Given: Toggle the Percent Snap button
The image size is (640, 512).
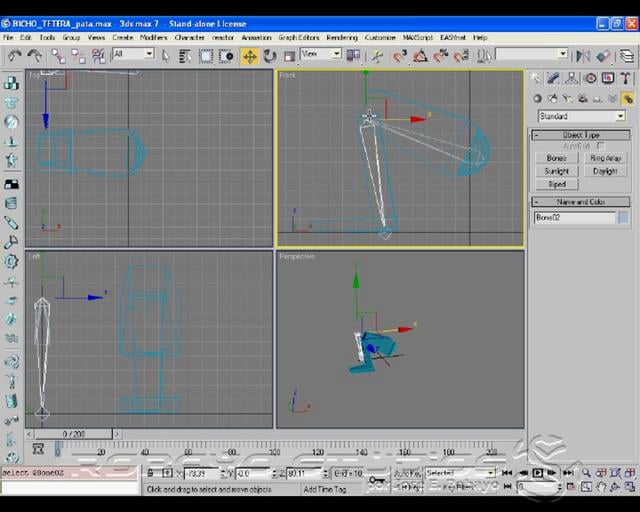Looking at the screenshot, I should tap(440, 56).
